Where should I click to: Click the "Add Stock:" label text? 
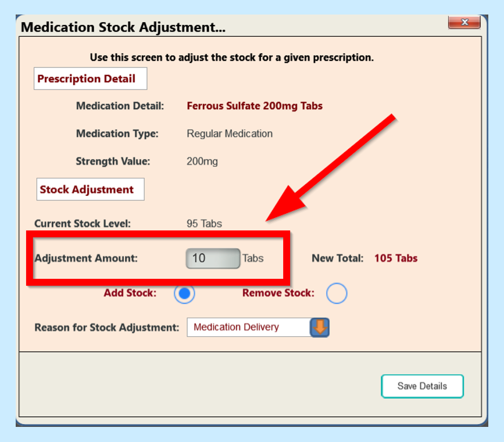(130, 293)
